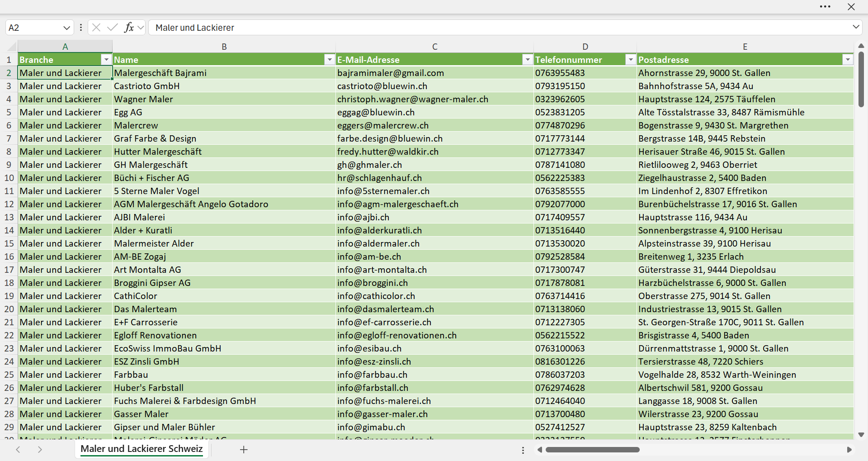Open the Branche column filter dropdown
The width and height of the screenshot is (868, 461).
106,60
